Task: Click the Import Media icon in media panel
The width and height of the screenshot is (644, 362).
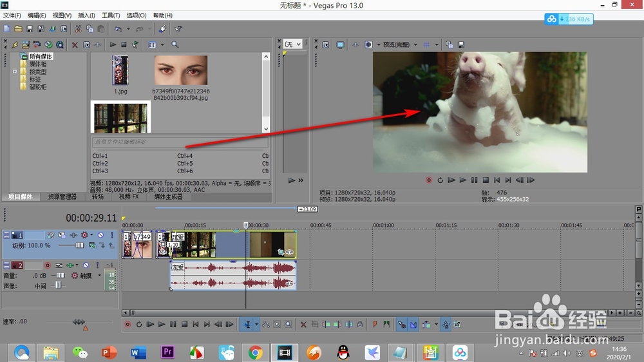Action: 26,44
